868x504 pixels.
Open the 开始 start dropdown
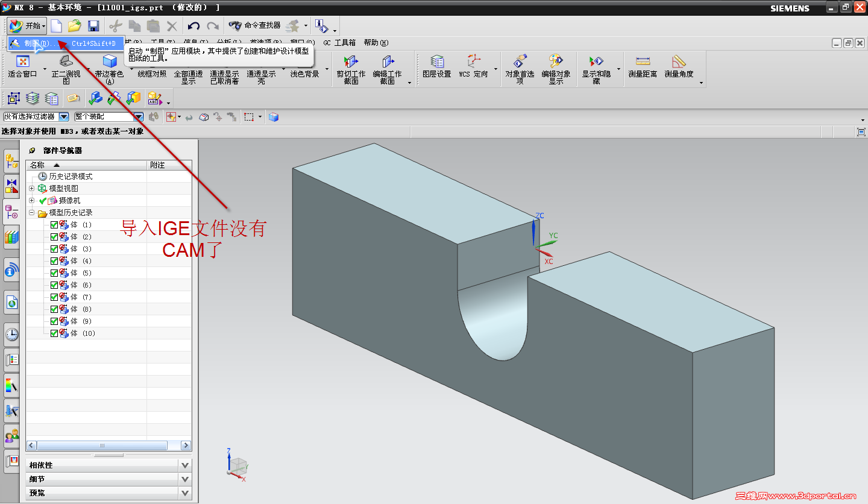click(27, 26)
